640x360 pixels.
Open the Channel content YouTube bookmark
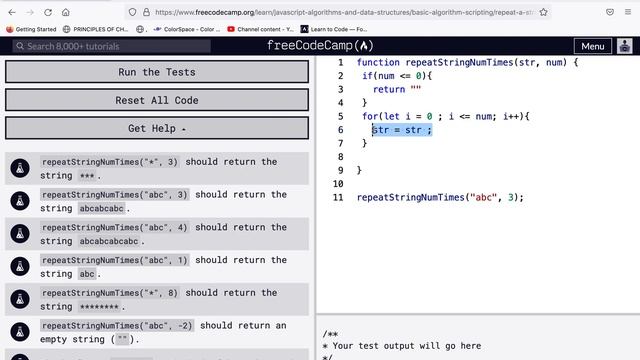tap(260, 29)
